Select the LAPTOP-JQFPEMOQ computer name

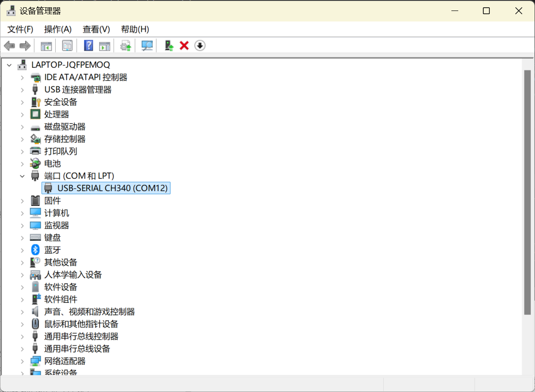tap(71, 65)
